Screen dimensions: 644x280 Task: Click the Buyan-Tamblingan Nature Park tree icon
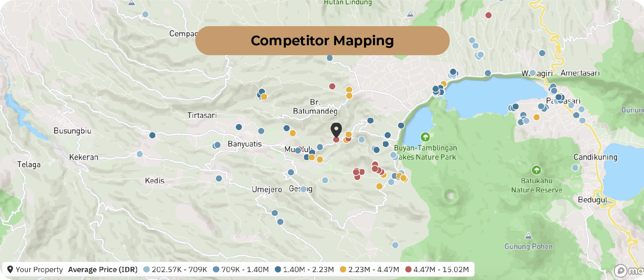(x=425, y=137)
